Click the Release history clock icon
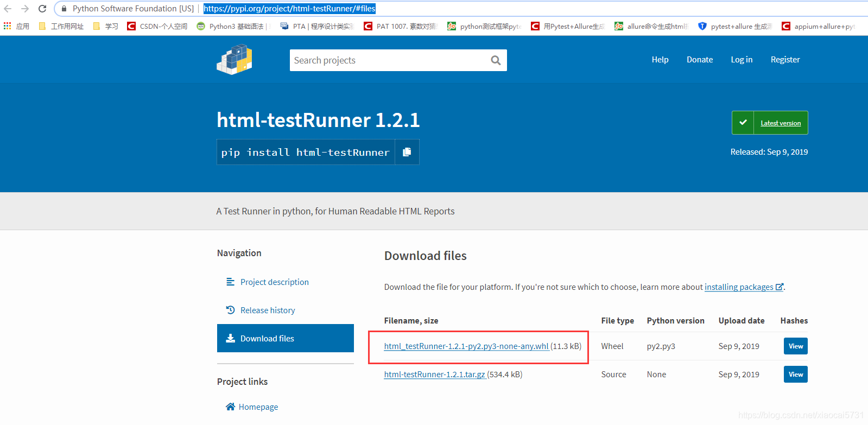 230,310
